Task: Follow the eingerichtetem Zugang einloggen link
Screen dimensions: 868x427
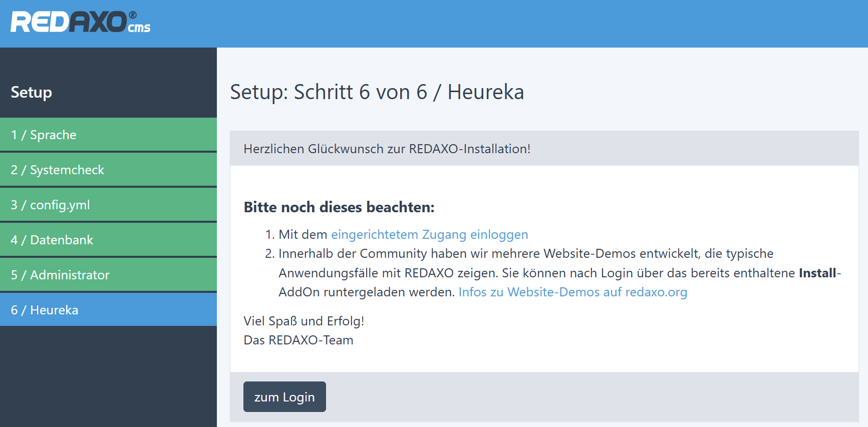Action: click(x=429, y=235)
